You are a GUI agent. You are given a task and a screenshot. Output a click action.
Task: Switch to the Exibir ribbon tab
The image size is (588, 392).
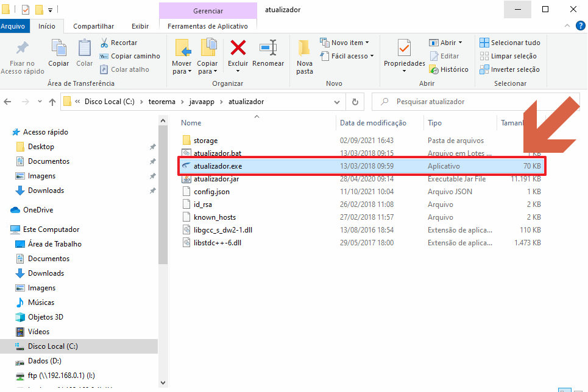point(140,26)
